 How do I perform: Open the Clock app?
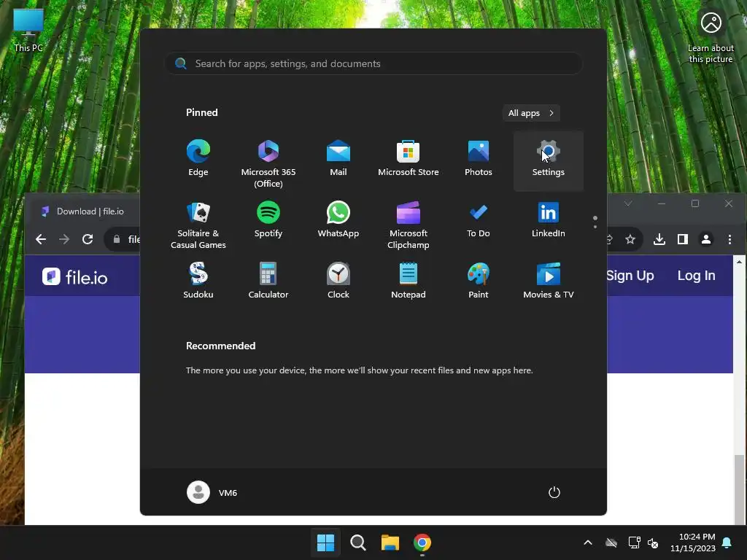click(338, 282)
